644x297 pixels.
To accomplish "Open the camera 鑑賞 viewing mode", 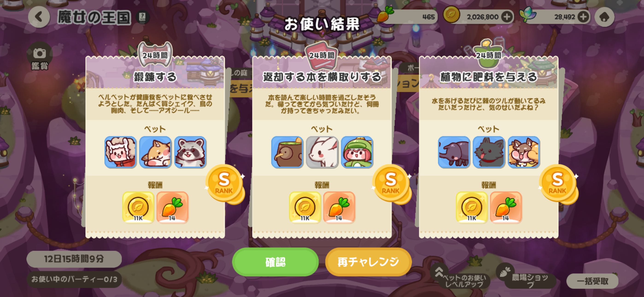I will click(39, 58).
